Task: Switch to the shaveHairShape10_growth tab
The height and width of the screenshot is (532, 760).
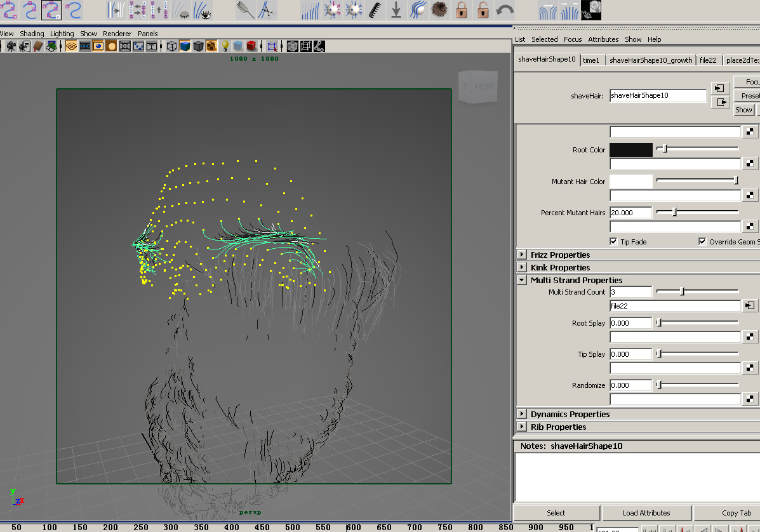Action: (x=651, y=60)
